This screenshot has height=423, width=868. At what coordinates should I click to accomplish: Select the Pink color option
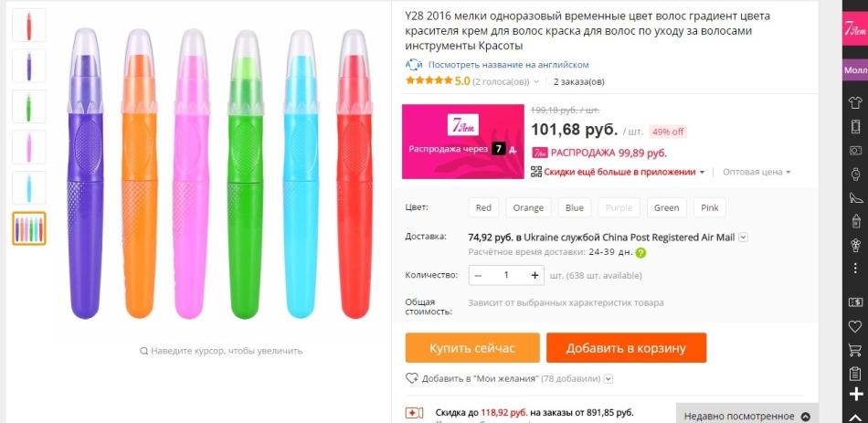[x=710, y=207]
